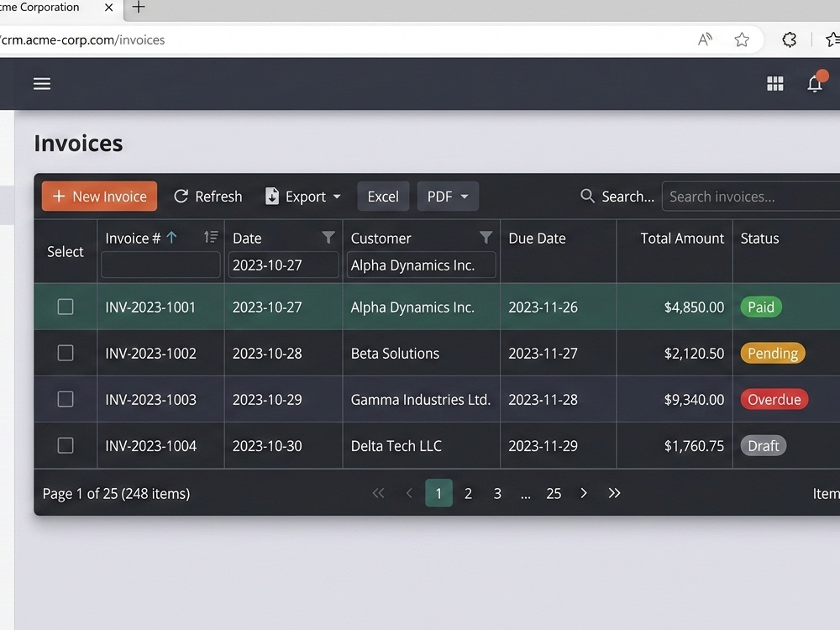Select checkbox for INV-2023-1003
The image size is (840, 630).
tap(66, 399)
